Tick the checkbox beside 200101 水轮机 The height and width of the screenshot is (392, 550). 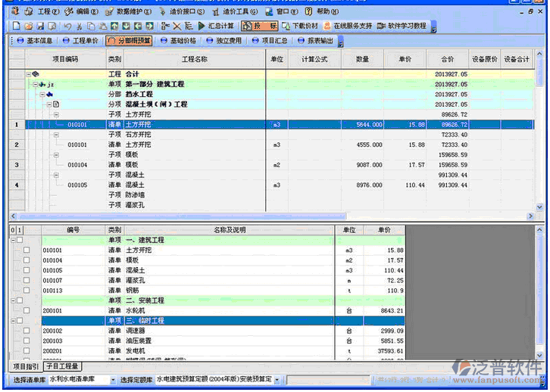tap(27, 310)
